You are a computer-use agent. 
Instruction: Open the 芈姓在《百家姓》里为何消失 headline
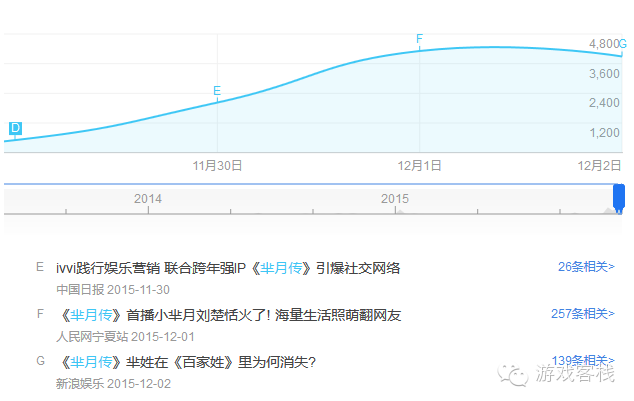coord(188,362)
